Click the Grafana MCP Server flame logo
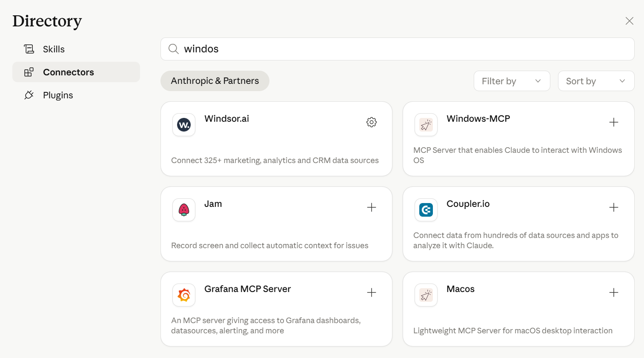Image resolution: width=644 pixels, height=358 pixels. tap(183, 295)
